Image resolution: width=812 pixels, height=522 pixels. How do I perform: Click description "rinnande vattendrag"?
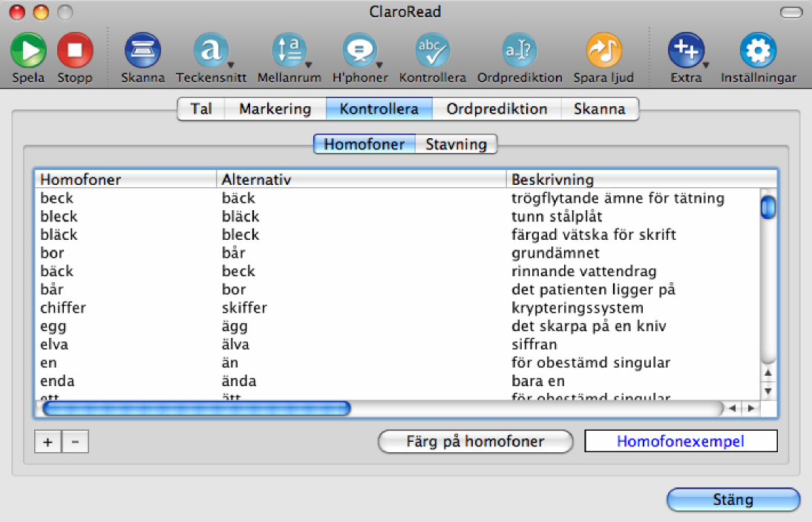pyautogui.click(x=584, y=271)
